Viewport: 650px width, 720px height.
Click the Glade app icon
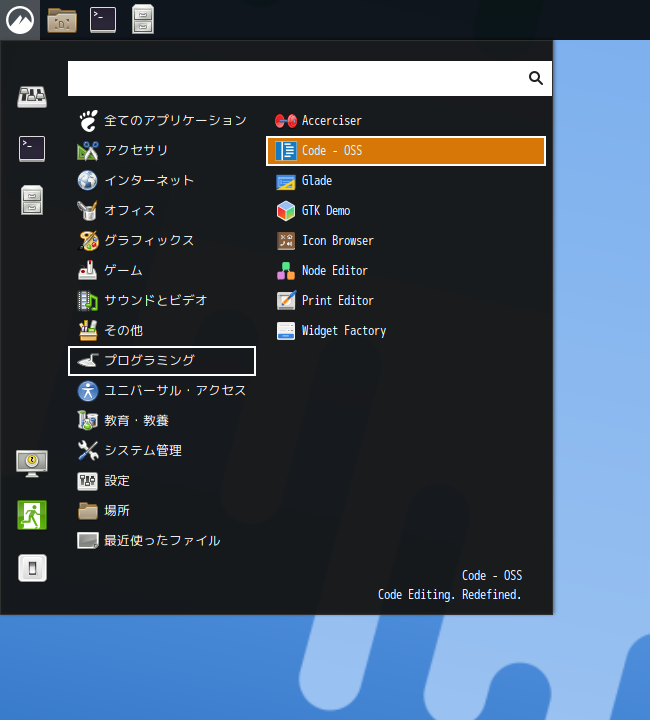(286, 182)
